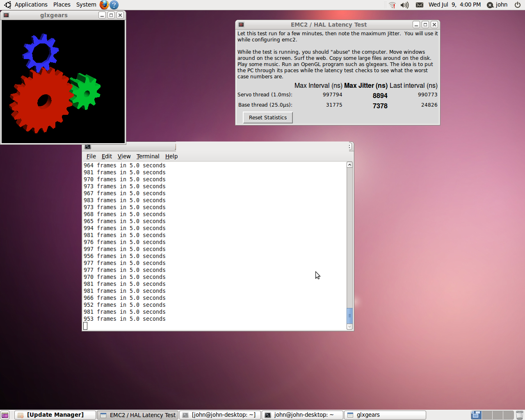Maximize the Latency Test window
This screenshot has height=420, width=525.
[425, 25]
